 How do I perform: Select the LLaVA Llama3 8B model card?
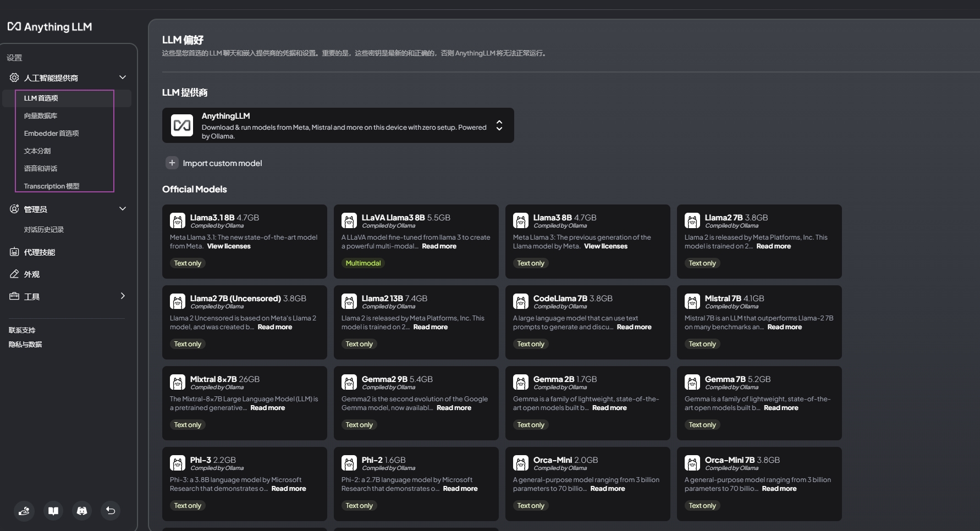(416, 241)
